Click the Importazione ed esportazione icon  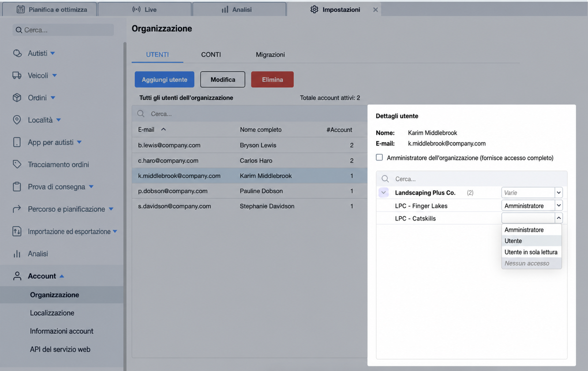17,231
